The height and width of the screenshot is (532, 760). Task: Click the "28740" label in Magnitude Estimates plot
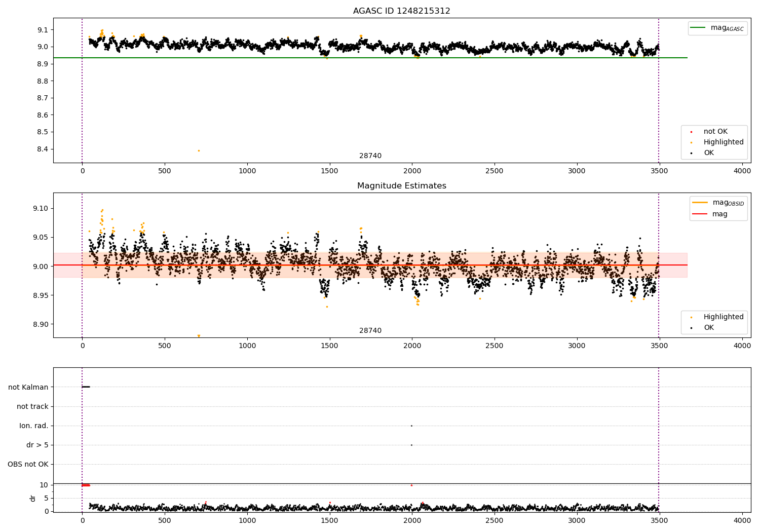370,331
